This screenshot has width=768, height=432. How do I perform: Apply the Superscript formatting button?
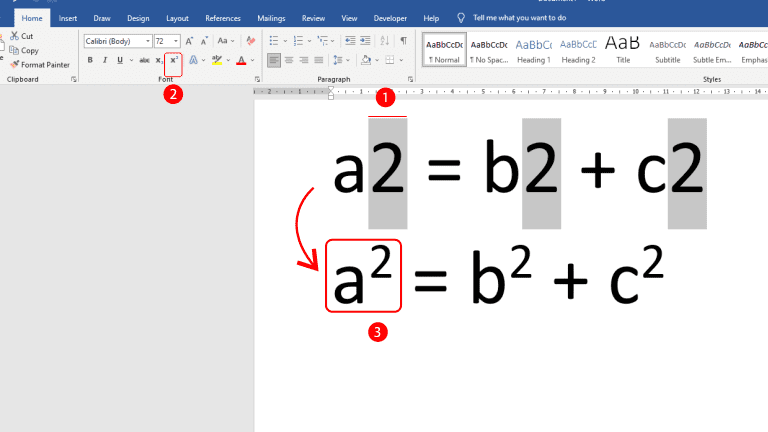173,60
